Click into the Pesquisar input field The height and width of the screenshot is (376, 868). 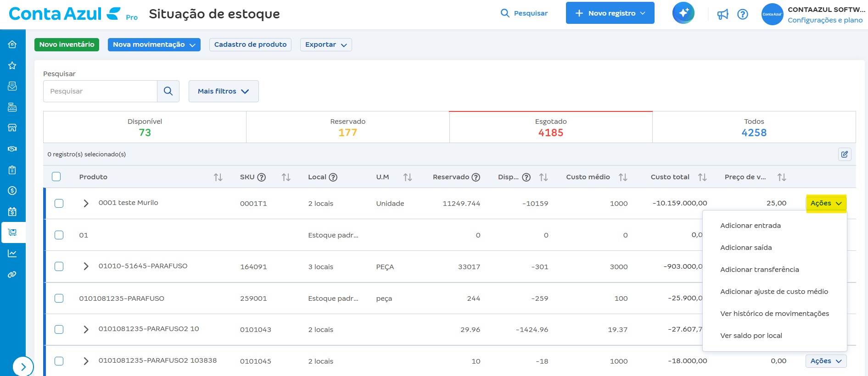[100, 91]
